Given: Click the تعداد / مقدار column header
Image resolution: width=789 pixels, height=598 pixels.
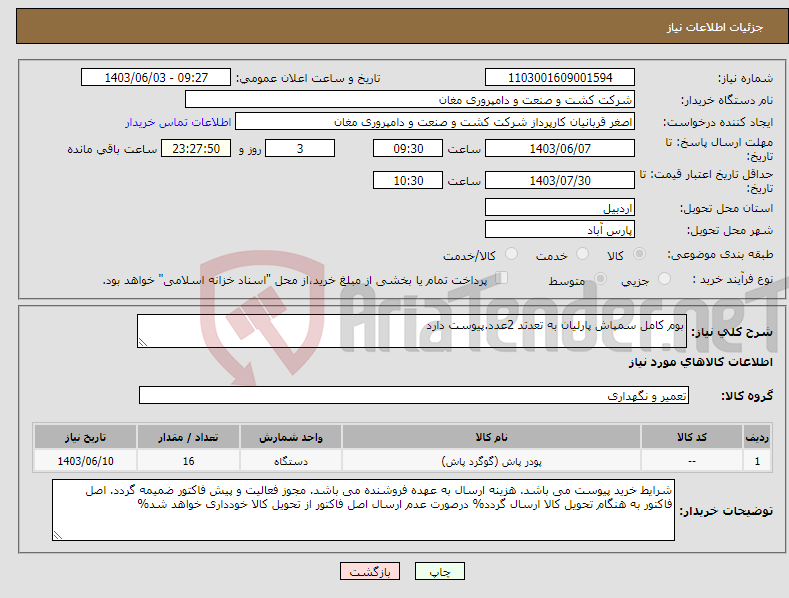Looking at the screenshot, I should [188, 437].
